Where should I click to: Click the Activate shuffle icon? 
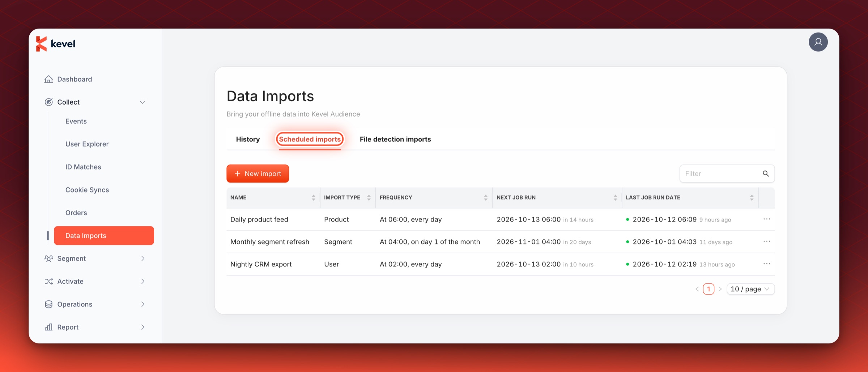[48, 281]
